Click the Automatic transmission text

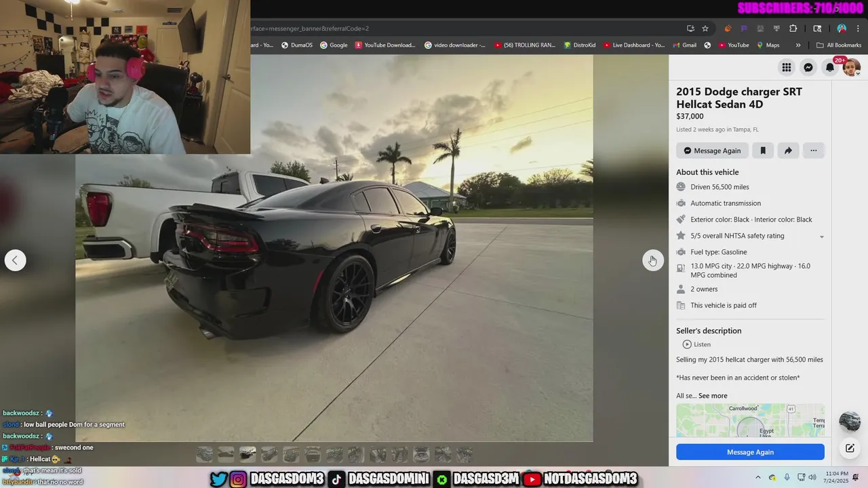tap(726, 203)
